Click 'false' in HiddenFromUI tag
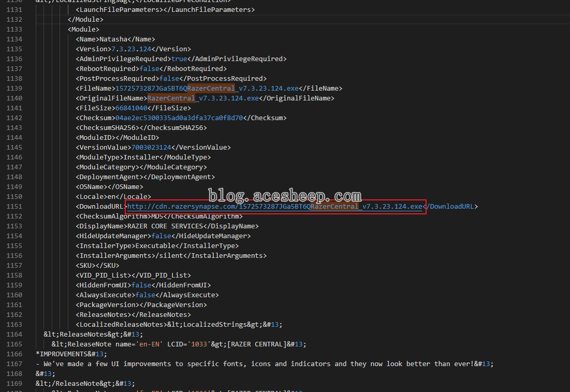The height and width of the screenshot is (392, 570). pyautogui.click(x=141, y=285)
